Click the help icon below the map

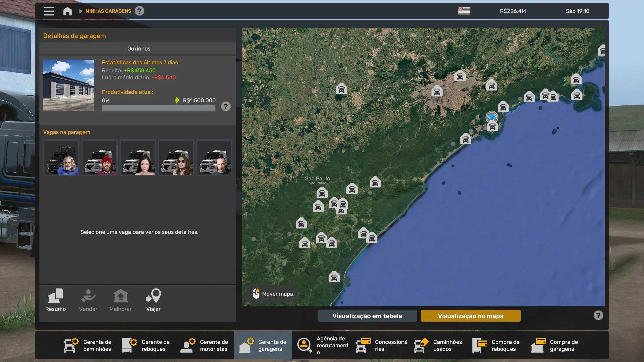[x=598, y=315]
